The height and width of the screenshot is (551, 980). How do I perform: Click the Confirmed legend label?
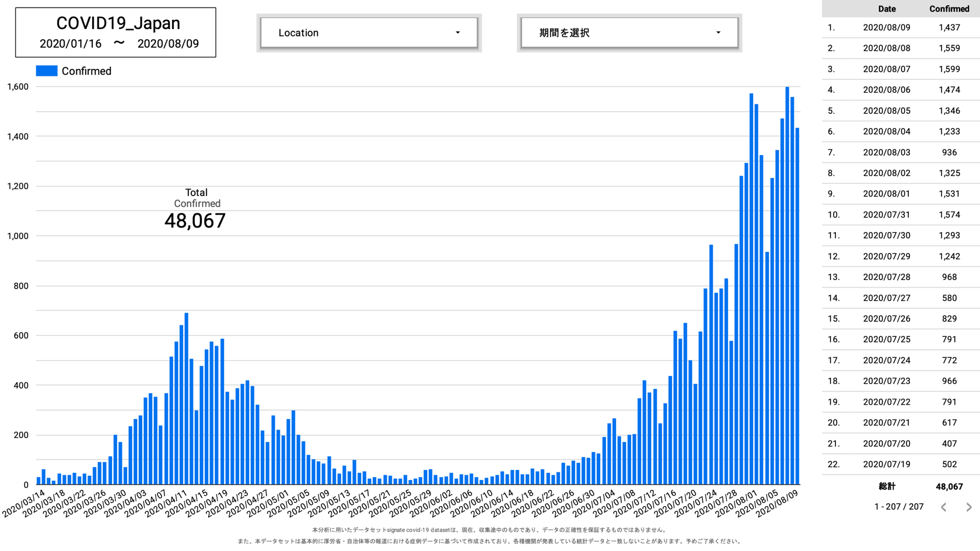(86, 71)
